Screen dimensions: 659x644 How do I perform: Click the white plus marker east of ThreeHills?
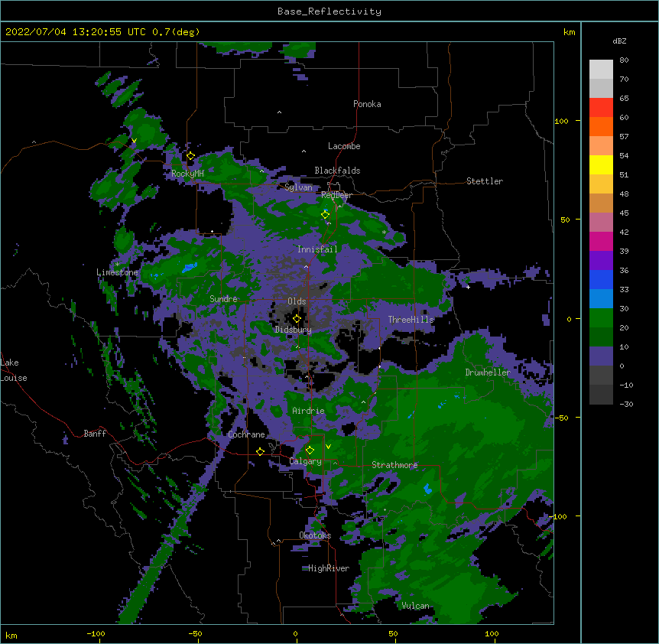pos(468,287)
